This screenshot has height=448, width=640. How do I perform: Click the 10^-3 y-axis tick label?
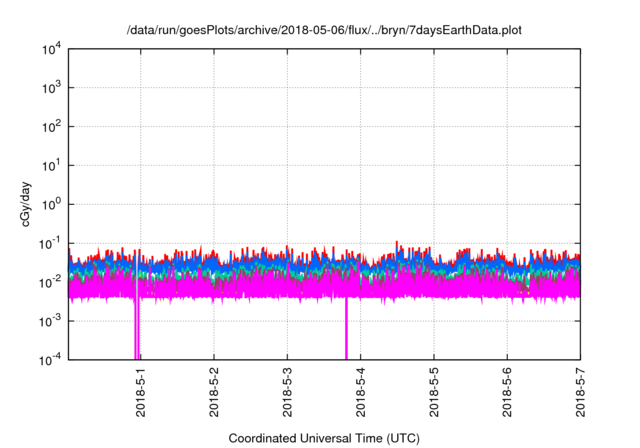click(x=50, y=322)
